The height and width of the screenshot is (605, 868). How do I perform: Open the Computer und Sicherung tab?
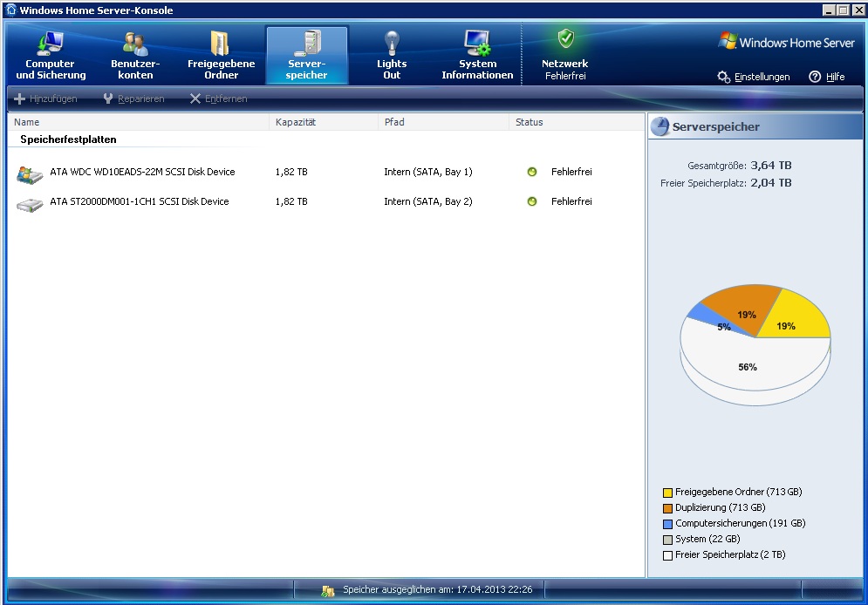(x=51, y=56)
